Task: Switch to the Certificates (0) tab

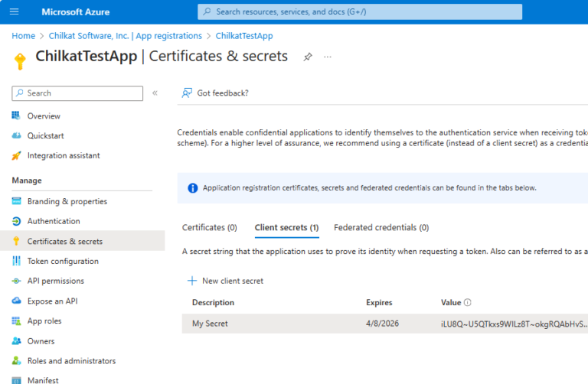Action: [209, 227]
